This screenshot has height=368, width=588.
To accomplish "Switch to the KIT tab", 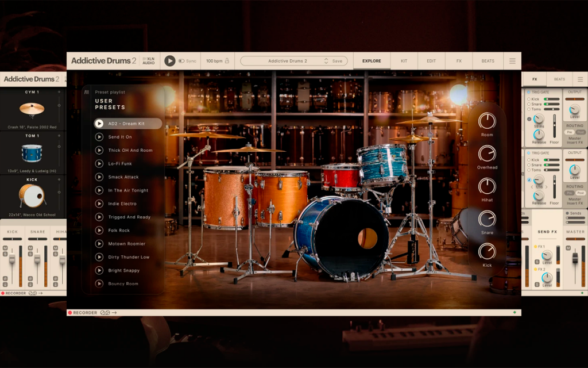I will tap(404, 61).
